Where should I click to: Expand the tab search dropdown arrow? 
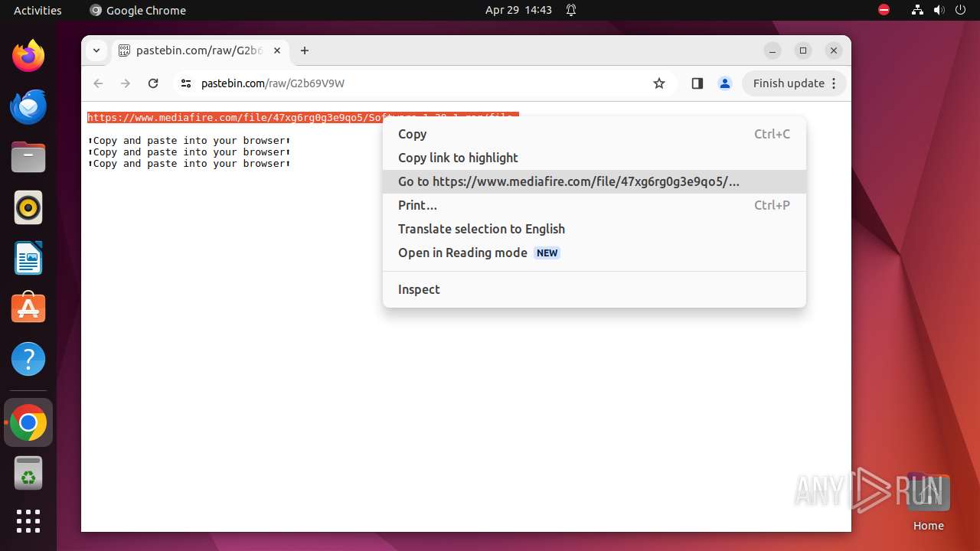tap(96, 51)
